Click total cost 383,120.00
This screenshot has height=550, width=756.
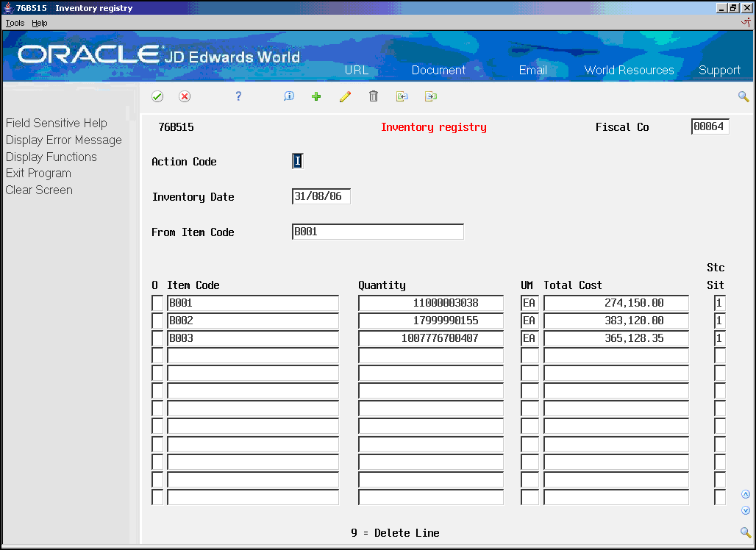point(616,321)
